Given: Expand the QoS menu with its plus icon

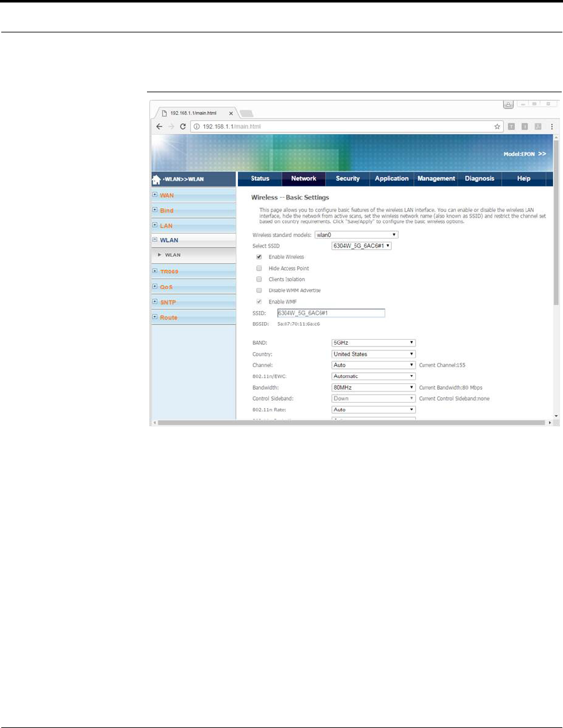Looking at the screenshot, I should (x=155, y=287).
